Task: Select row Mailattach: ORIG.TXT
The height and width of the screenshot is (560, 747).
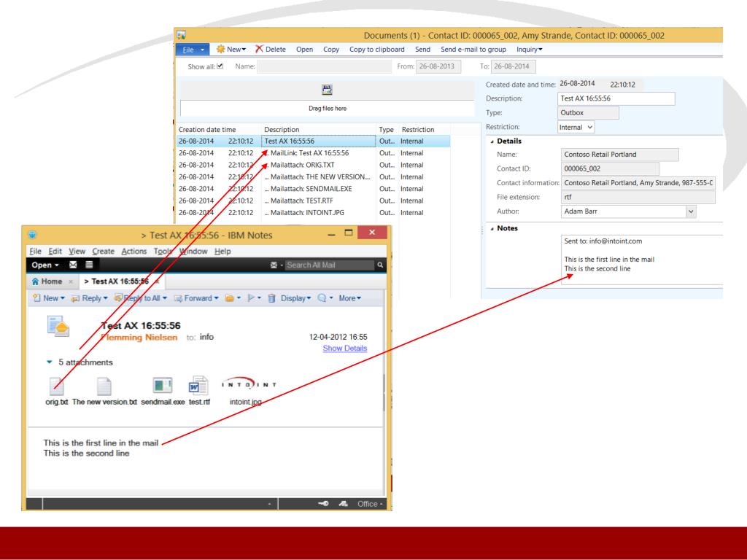Action: click(x=314, y=165)
